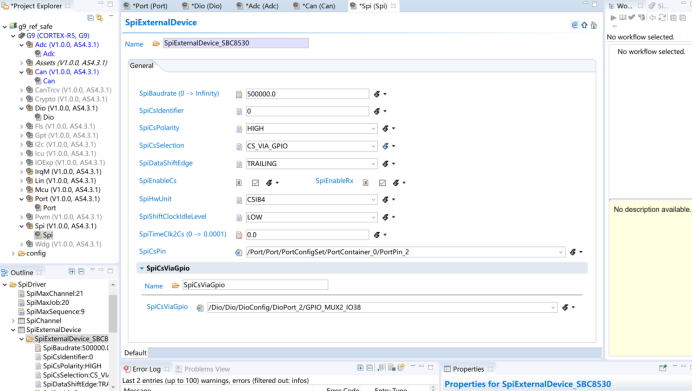Open the Properties view tab
Image resolution: width=693 pixels, height=391 pixels.
[468, 369]
